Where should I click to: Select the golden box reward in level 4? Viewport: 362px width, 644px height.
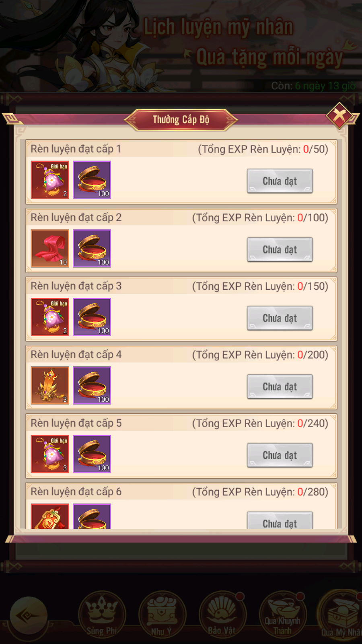(x=92, y=386)
